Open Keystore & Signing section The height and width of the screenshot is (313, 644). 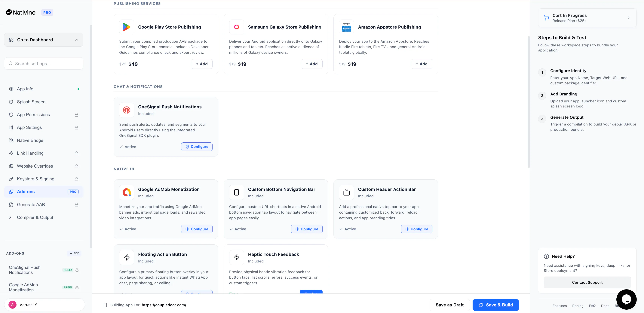coord(44,179)
